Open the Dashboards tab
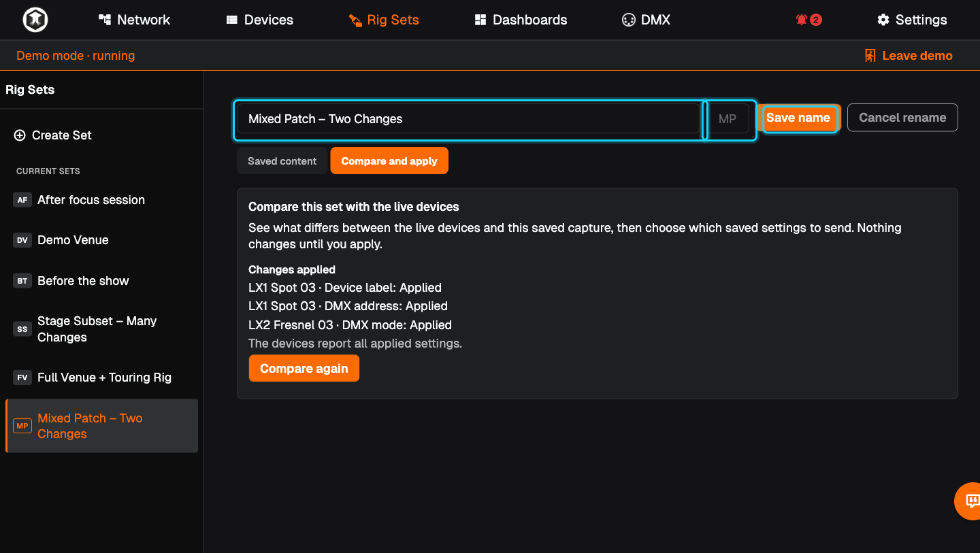Viewport: 980px width, 553px height. click(x=521, y=20)
